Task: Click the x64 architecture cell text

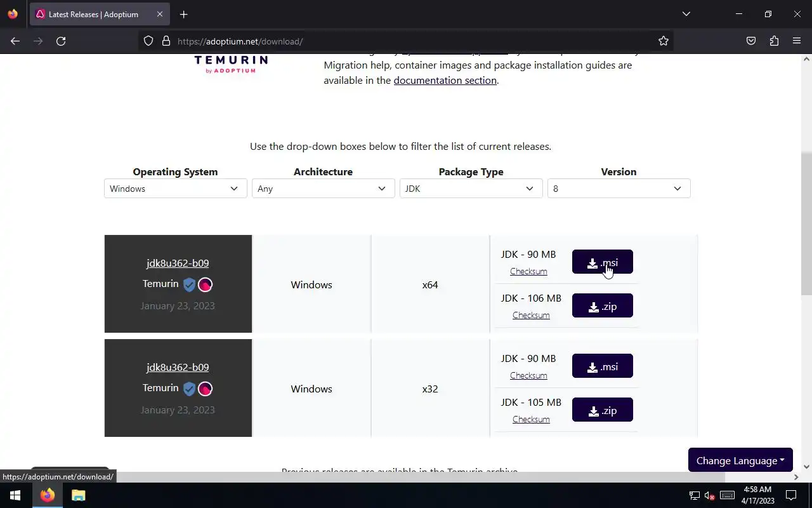Action: [430, 284]
